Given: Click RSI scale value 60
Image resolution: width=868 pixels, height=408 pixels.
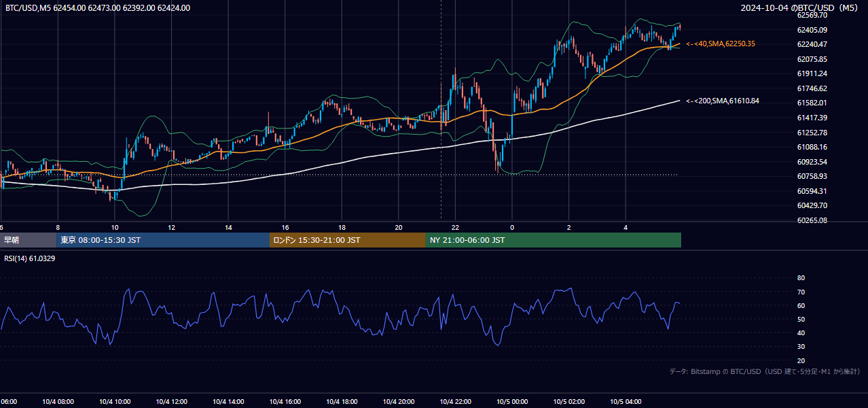Looking at the screenshot, I should (x=801, y=305).
